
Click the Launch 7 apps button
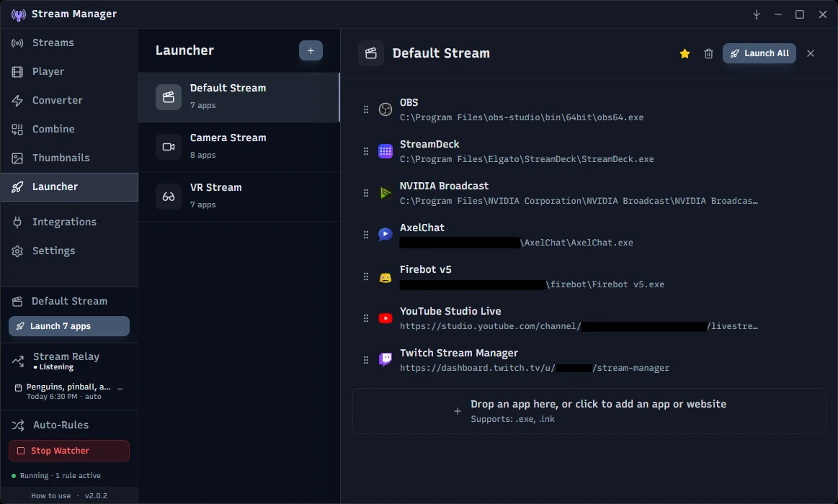[69, 326]
